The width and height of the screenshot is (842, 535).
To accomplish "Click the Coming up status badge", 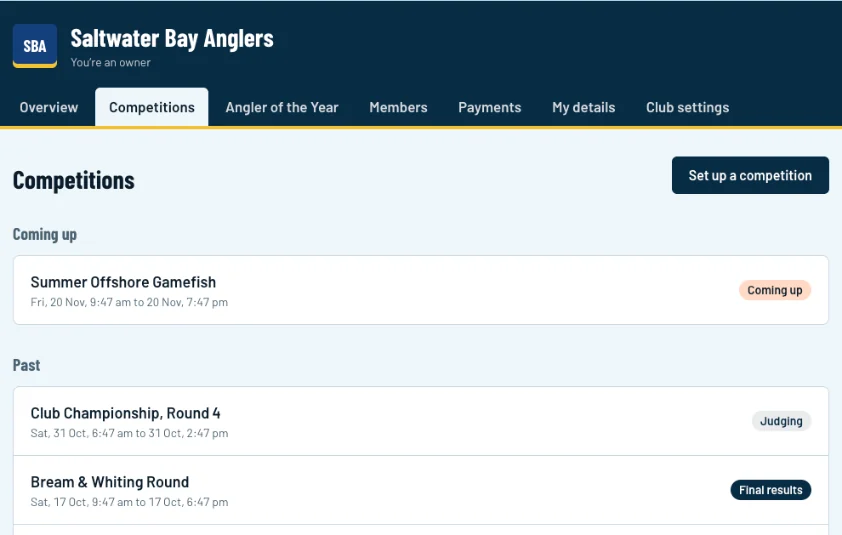I will tap(774, 290).
